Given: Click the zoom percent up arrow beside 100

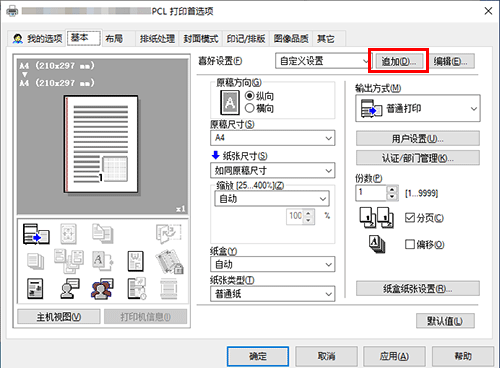Looking at the screenshot, I should click(x=309, y=213).
